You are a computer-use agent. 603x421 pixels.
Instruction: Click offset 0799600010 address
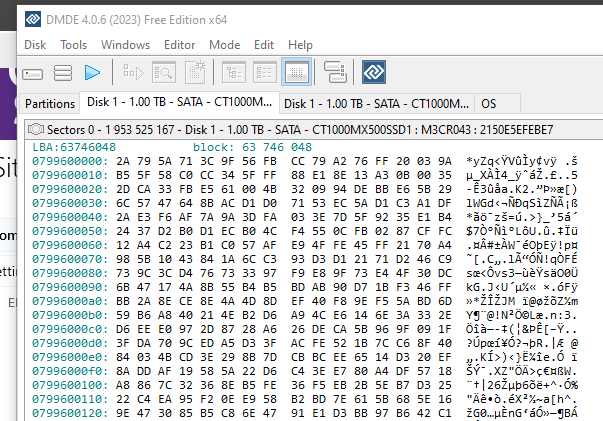[70, 175]
